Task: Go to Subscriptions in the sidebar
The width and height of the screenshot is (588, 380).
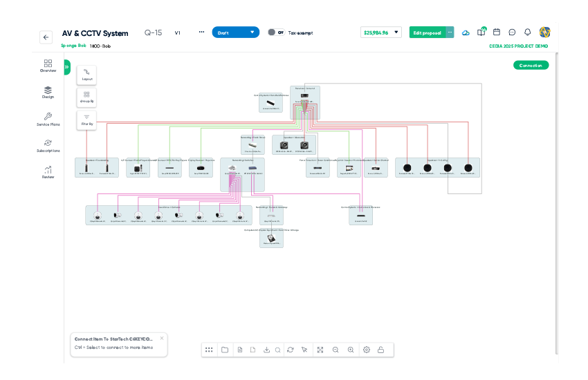Action: coord(48,146)
